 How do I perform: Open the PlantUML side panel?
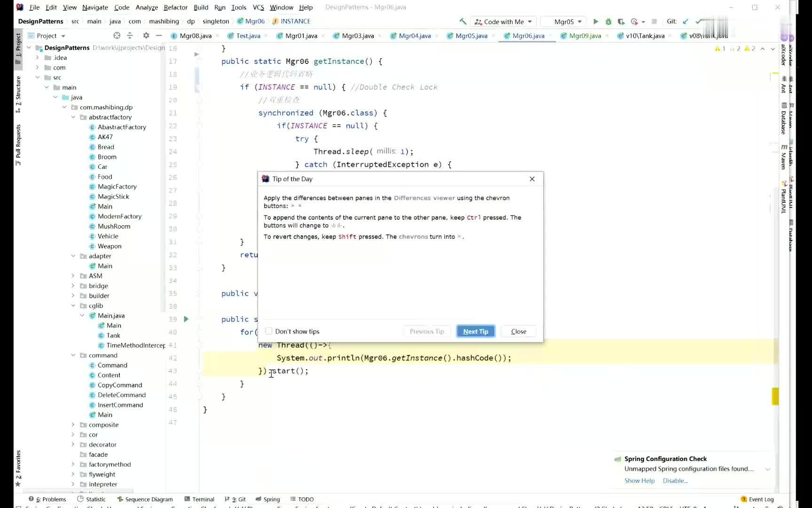783,198
